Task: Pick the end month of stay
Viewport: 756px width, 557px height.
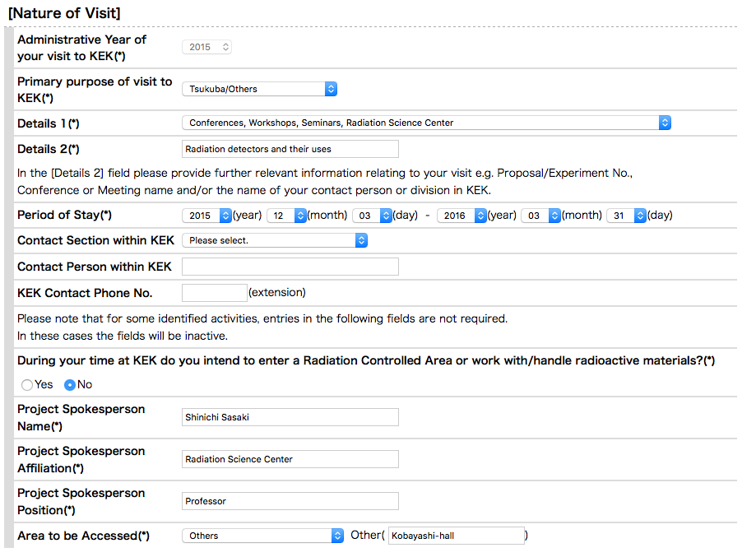Action: click(540, 216)
